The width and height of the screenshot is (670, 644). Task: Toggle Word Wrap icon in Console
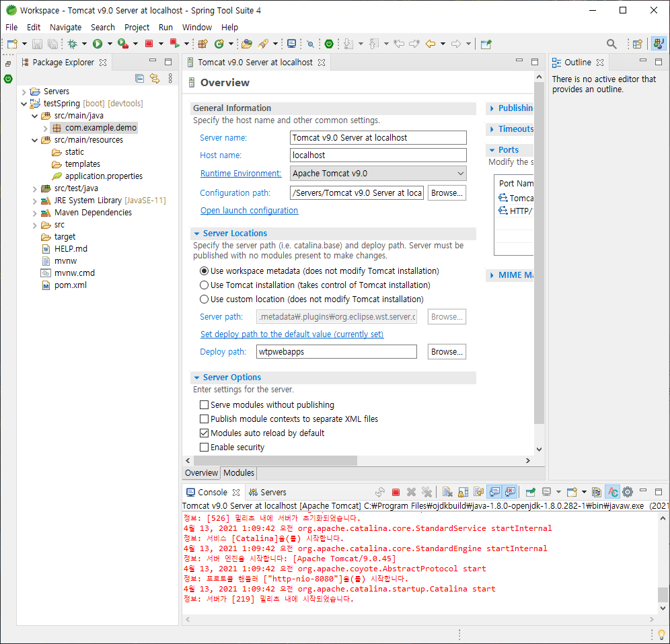click(x=478, y=493)
